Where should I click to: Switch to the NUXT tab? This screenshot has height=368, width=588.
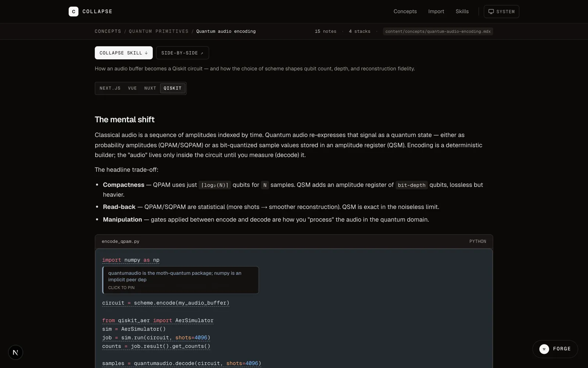click(x=150, y=88)
